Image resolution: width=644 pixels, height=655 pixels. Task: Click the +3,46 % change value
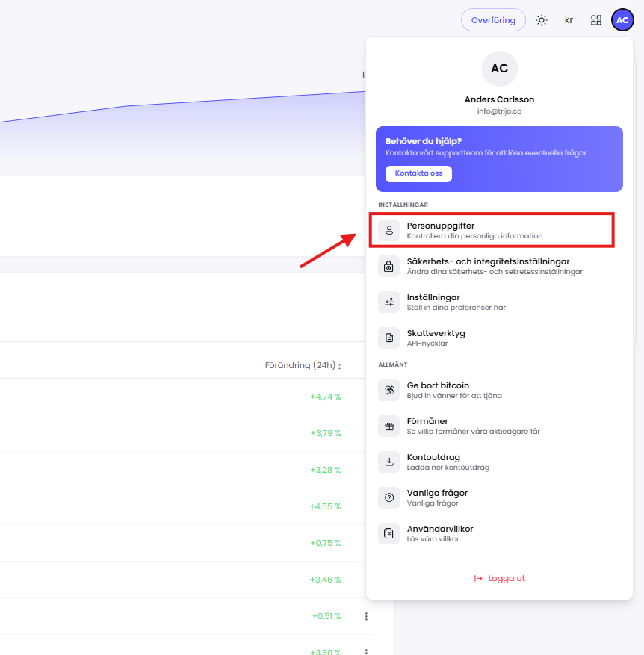tap(325, 580)
